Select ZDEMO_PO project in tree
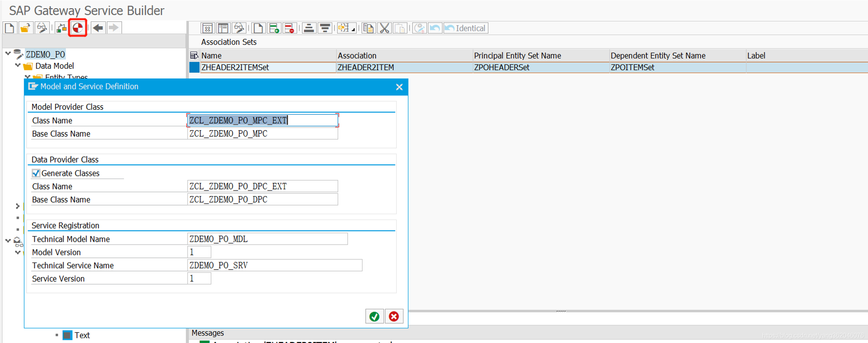Screen dimensions: 868x343 [x=45, y=54]
